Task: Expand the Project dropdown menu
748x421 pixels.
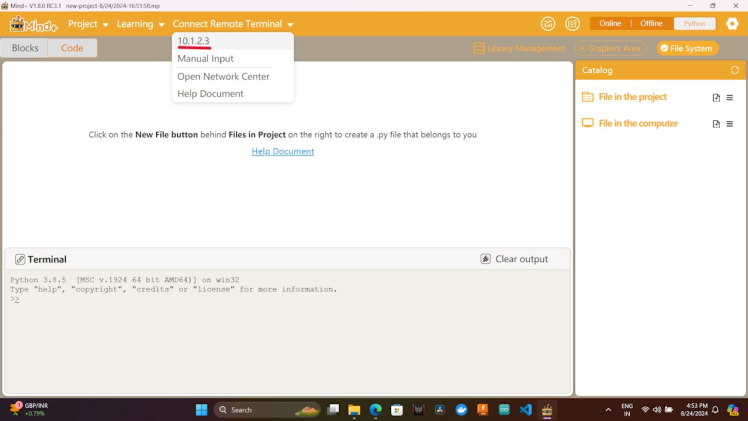Action: [x=88, y=24]
